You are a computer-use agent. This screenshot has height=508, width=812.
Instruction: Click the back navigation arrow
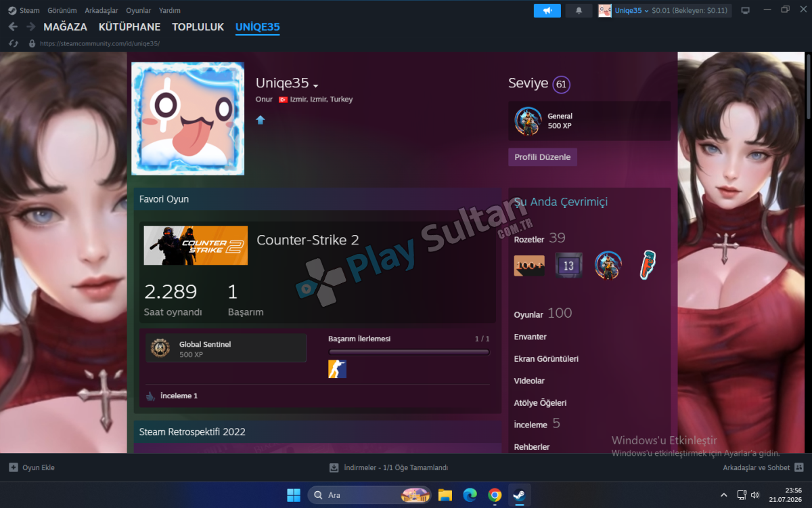click(x=13, y=27)
